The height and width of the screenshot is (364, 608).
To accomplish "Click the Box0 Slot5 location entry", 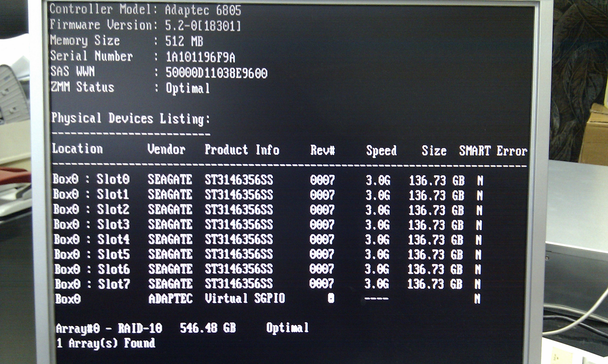I will (92, 254).
